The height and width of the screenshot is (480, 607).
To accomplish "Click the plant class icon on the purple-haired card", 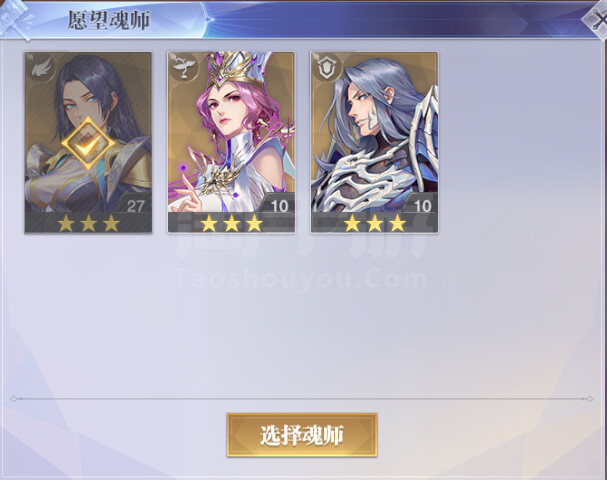I will 184,68.
